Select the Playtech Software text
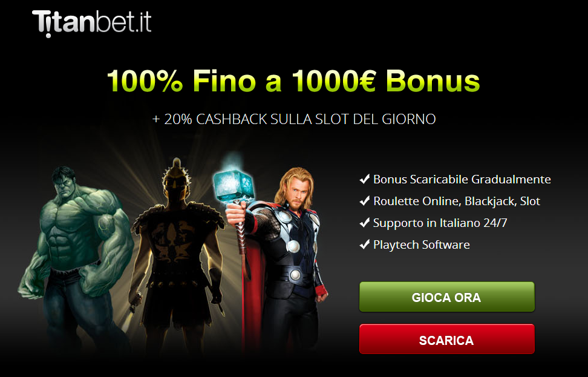The width and height of the screenshot is (588, 377). click(x=422, y=244)
